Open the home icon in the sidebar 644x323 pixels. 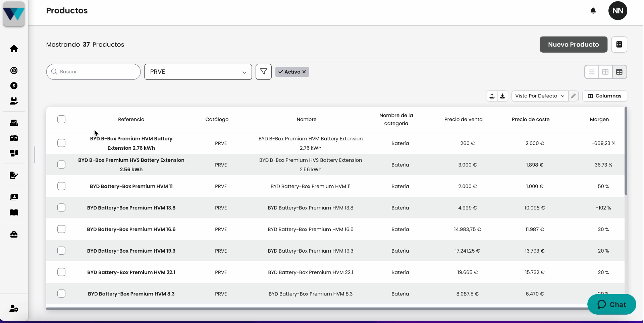(14, 49)
